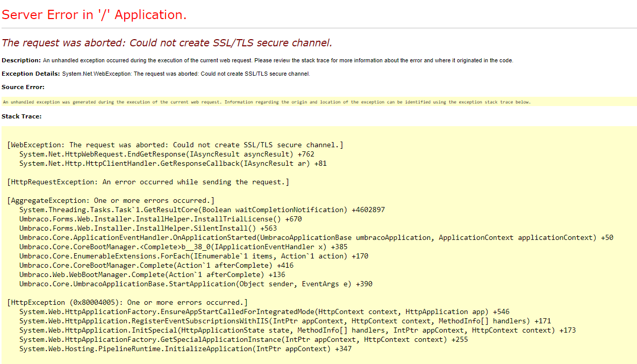637x364 pixels.
Task: Select the "[HttpRequestException: An error occurred" line
Action: [148, 182]
